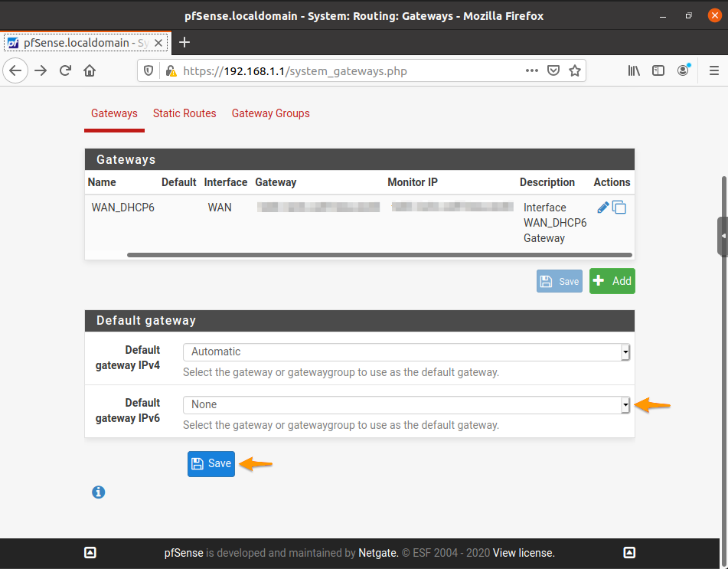Open the Default gateway IPv4 dropdown
This screenshot has height=569, width=728.
coord(625,351)
